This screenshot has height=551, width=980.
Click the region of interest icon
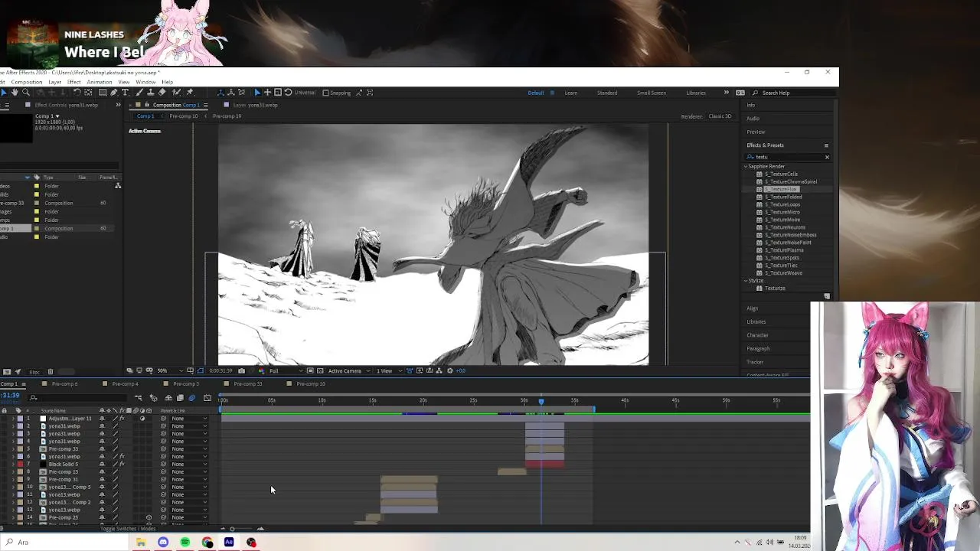[310, 371]
